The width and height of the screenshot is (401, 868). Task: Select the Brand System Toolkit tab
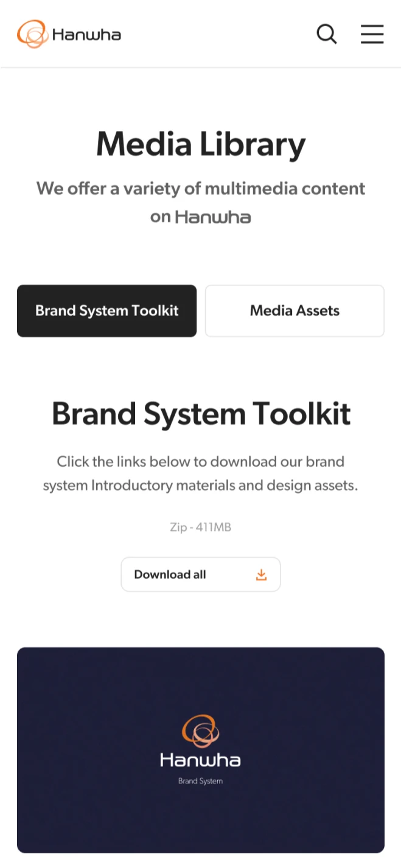tap(106, 310)
